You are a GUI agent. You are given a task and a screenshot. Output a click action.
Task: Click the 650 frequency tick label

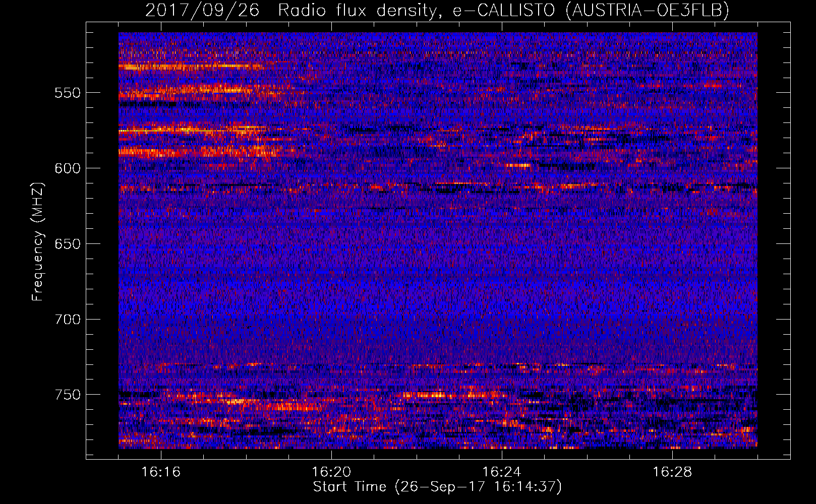point(68,244)
